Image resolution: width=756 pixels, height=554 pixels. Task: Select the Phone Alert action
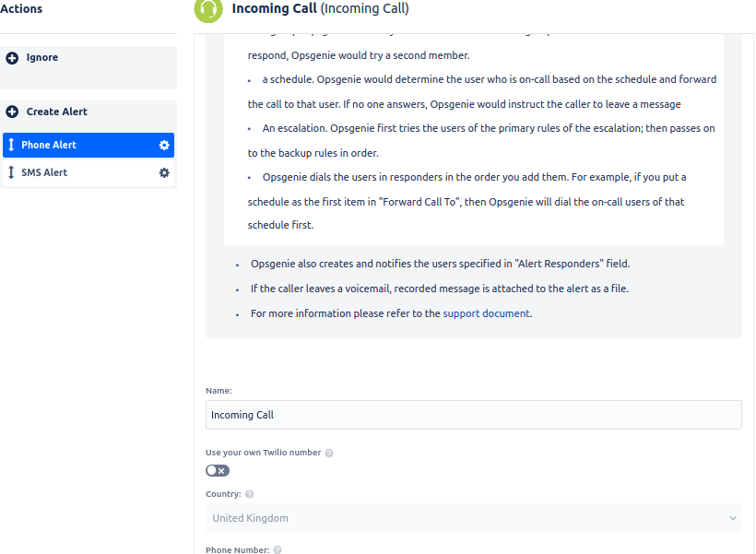(x=89, y=145)
